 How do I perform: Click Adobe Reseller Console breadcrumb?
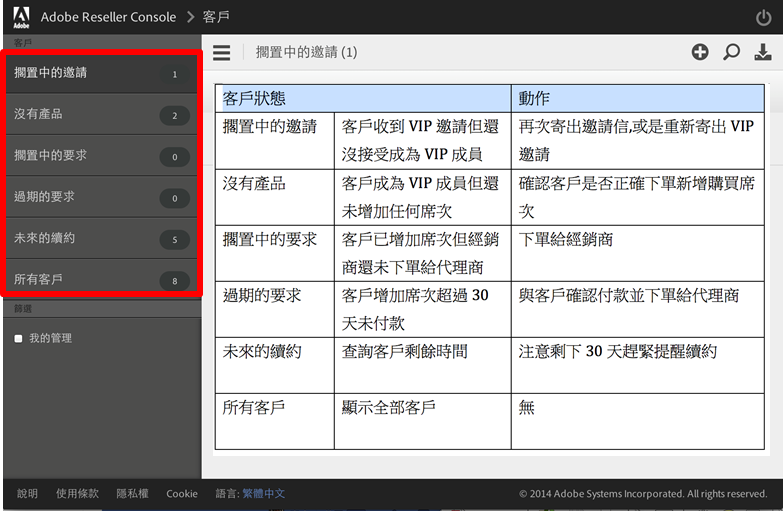tap(108, 17)
